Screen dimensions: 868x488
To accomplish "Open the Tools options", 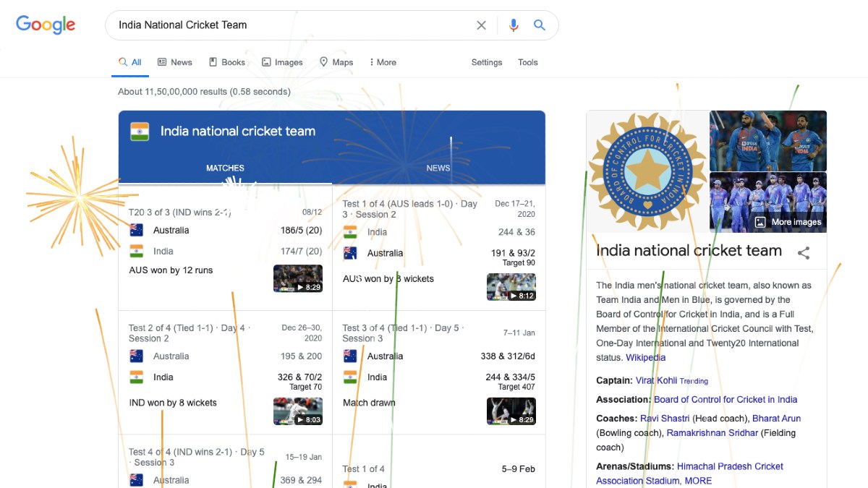I will click(x=527, y=62).
